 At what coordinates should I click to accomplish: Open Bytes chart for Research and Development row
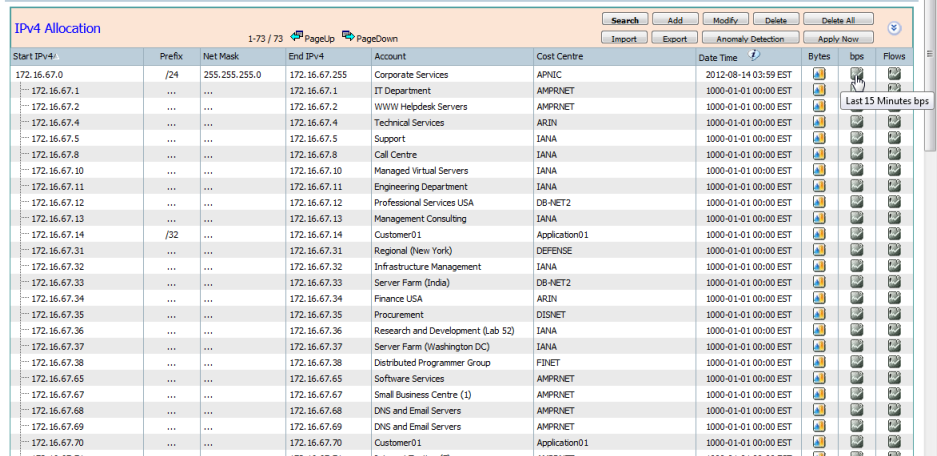coord(819,330)
